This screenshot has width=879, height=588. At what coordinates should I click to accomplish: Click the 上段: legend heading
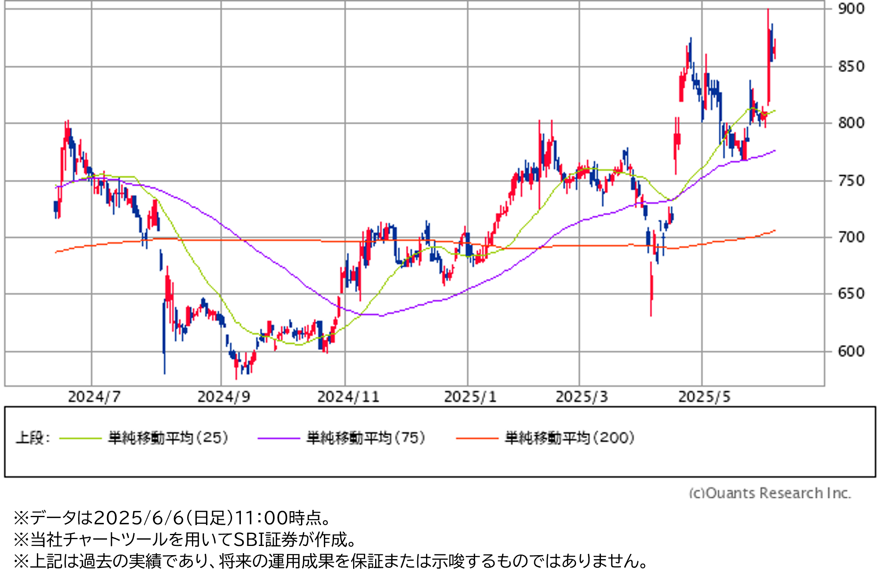click(33, 438)
